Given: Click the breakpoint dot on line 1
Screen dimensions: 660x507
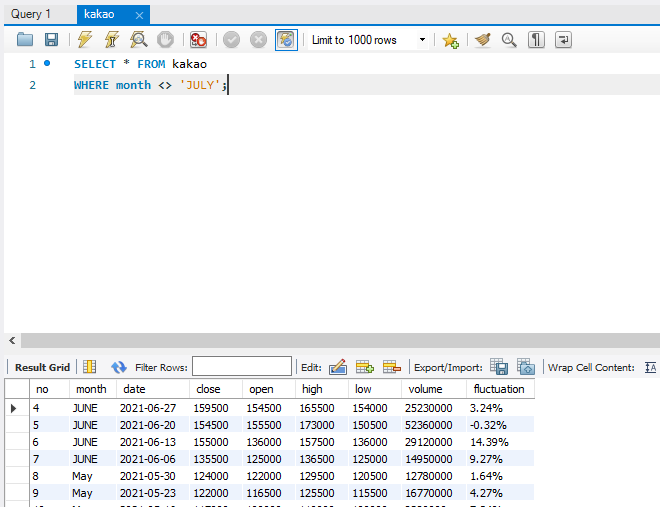Looking at the screenshot, I should (x=47, y=64).
